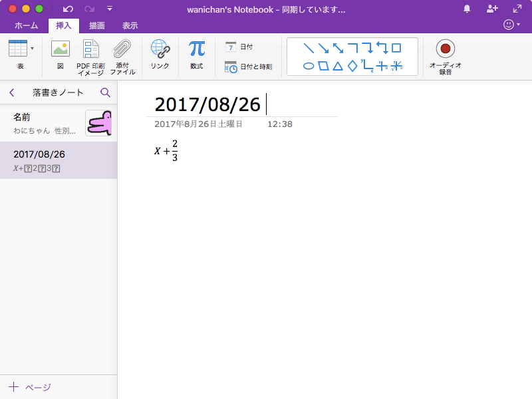Open the smiley feedback menu
The width and height of the screenshot is (532, 399).
coord(511,25)
